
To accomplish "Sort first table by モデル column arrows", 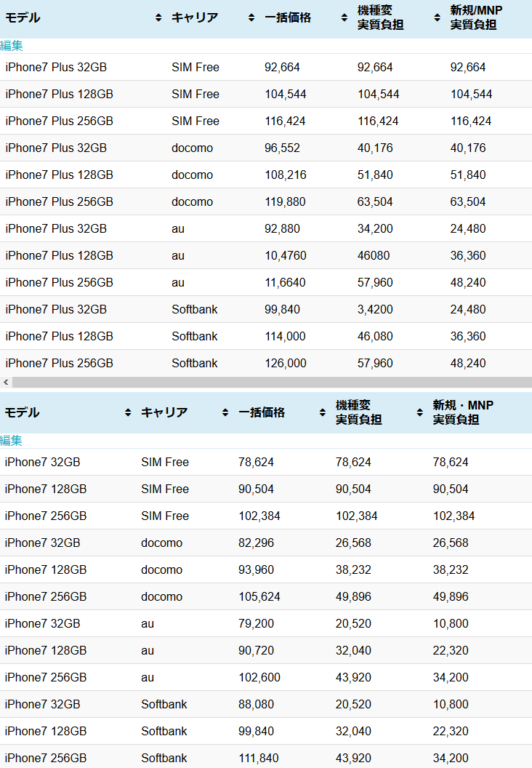I will point(158,17).
